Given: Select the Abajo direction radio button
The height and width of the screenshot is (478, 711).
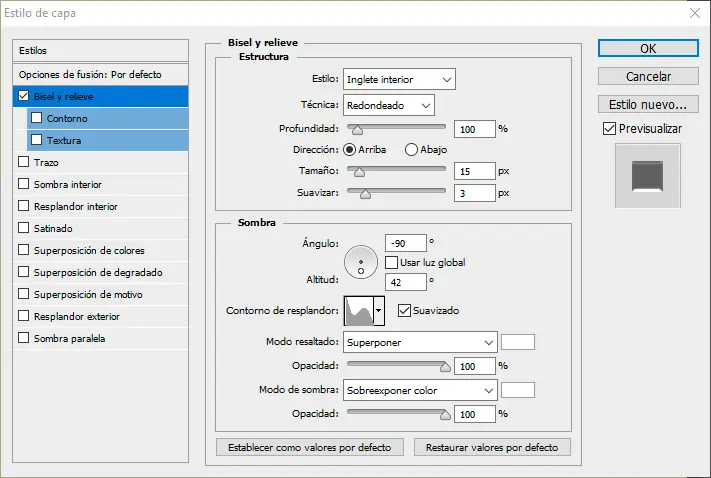Looking at the screenshot, I should point(411,150).
